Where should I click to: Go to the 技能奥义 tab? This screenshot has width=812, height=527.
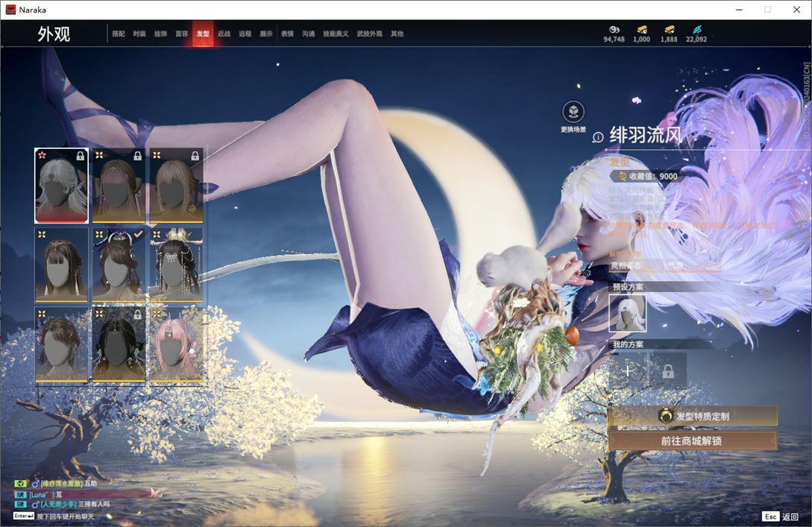coord(334,34)
